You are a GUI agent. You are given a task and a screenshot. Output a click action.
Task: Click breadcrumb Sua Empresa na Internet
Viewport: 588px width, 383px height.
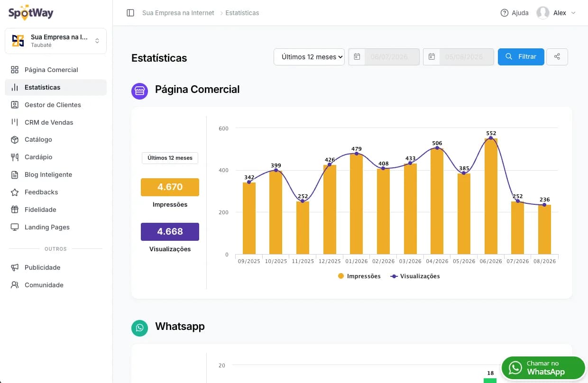click(x=178, y=13)
